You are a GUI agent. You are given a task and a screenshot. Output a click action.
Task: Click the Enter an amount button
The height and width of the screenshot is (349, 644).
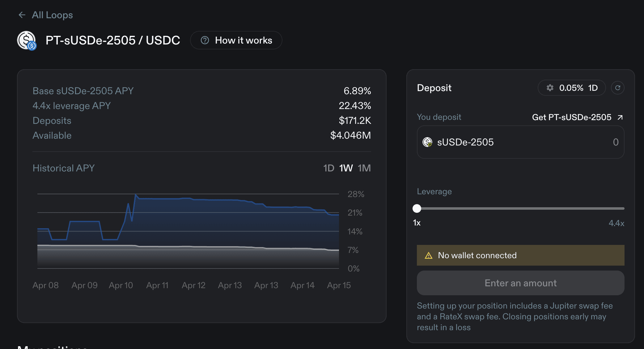click(520, 283)
